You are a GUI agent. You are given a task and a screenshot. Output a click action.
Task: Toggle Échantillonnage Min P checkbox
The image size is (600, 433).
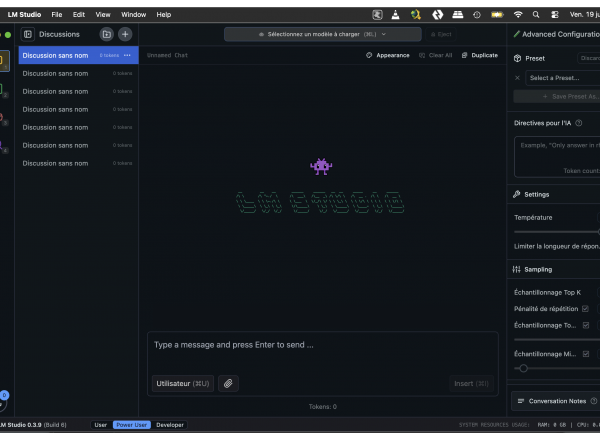pyautogui.click(x=586, y=354)
